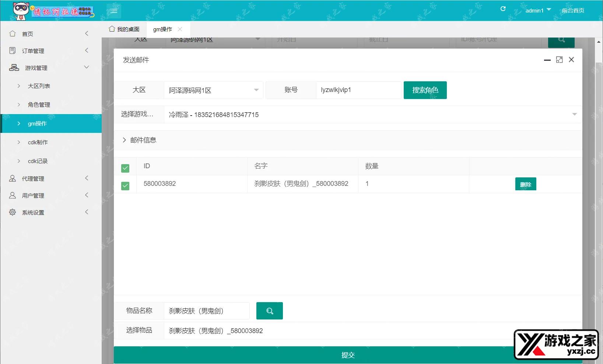Viewport: 603px width, 364px height.
Task: Click the 搜索角色 button
Action: coord(425,90)
